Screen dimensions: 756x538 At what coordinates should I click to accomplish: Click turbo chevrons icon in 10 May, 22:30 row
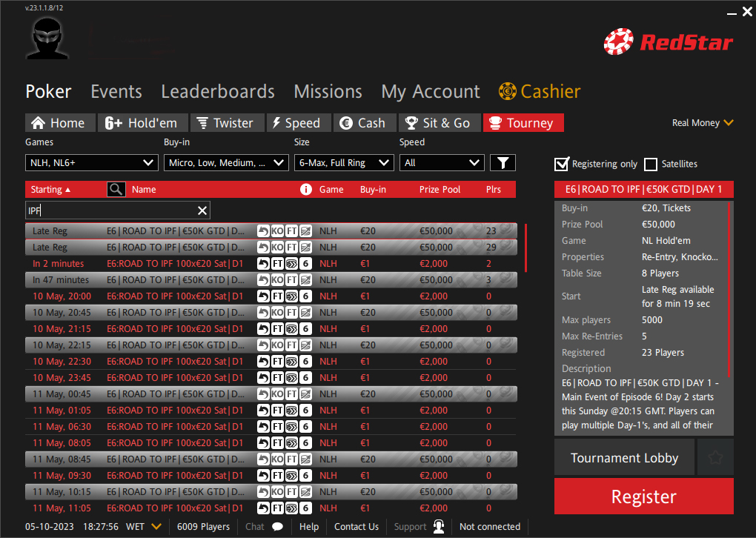[x=291, y=362]
